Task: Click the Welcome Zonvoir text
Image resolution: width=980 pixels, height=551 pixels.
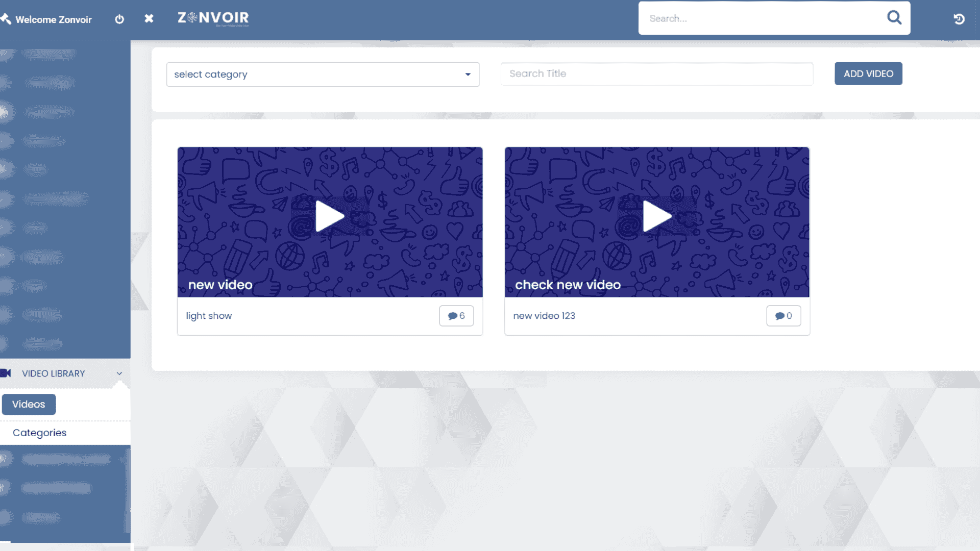Action: coord(54,19)
